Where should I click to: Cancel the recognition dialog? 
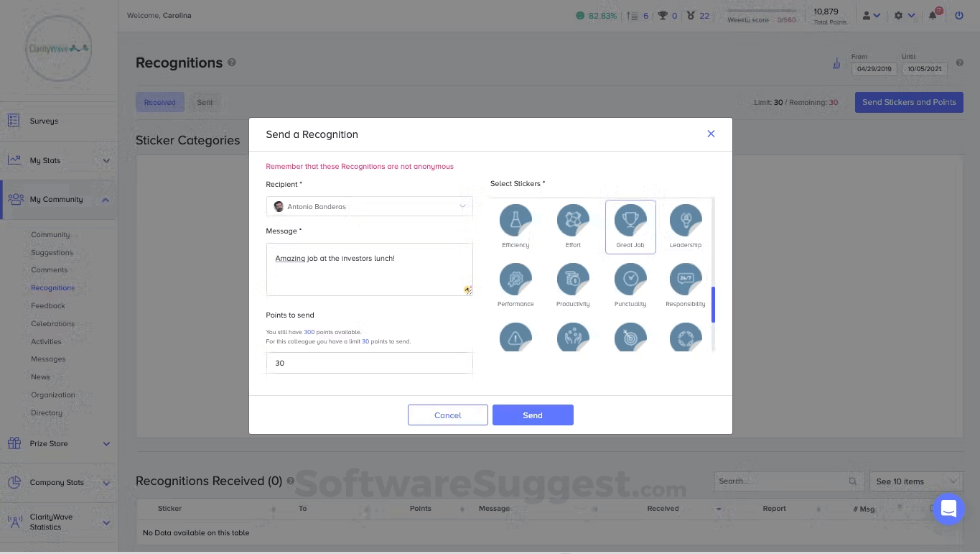448,415
